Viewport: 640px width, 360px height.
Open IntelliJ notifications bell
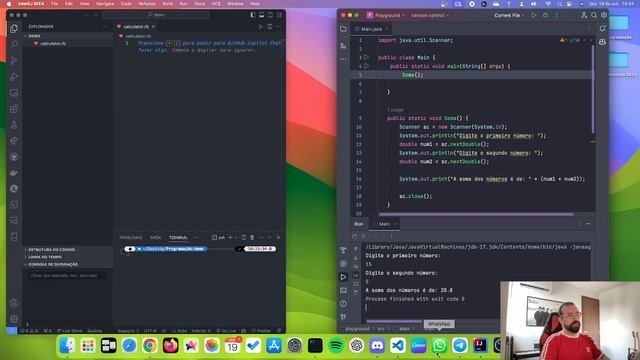click(x=602, y=28)
